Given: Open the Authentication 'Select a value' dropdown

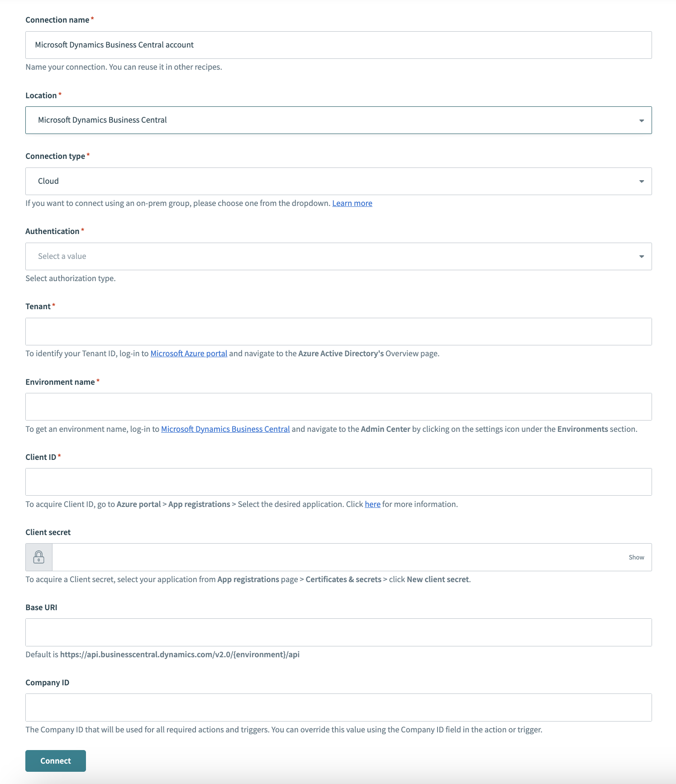Looking at the screenshot, I should (x=338, y=256).
